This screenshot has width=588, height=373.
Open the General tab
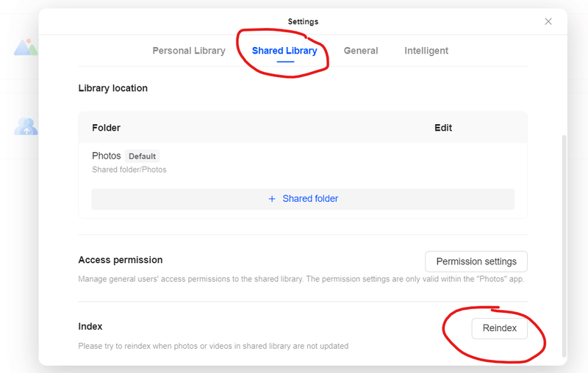(x=361, y=51)
